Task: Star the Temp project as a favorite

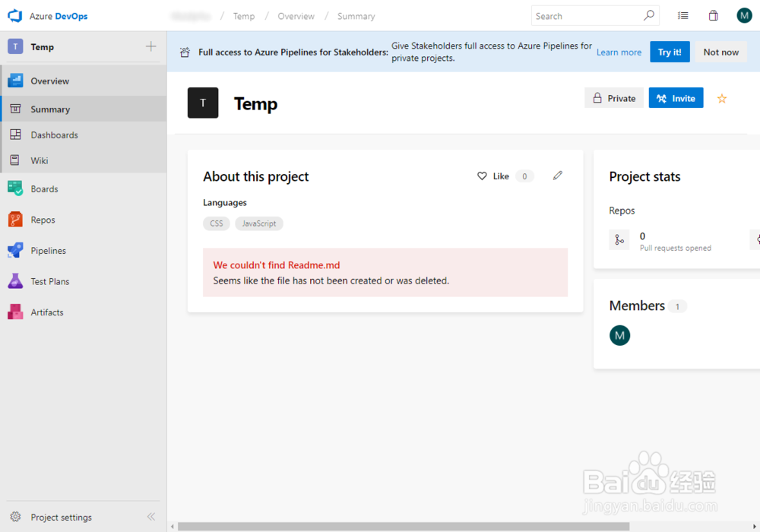Action: [721, 98]
